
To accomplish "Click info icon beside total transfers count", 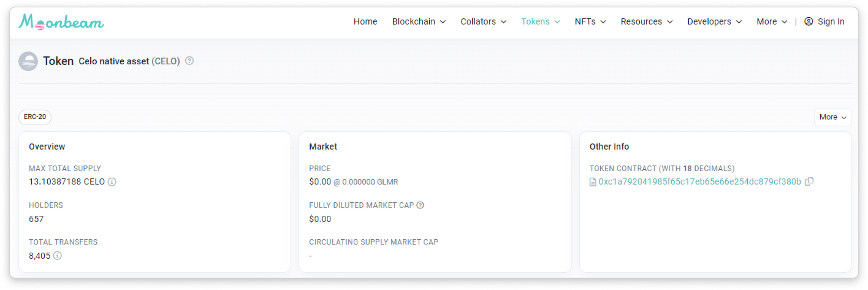I will [57, 256].
